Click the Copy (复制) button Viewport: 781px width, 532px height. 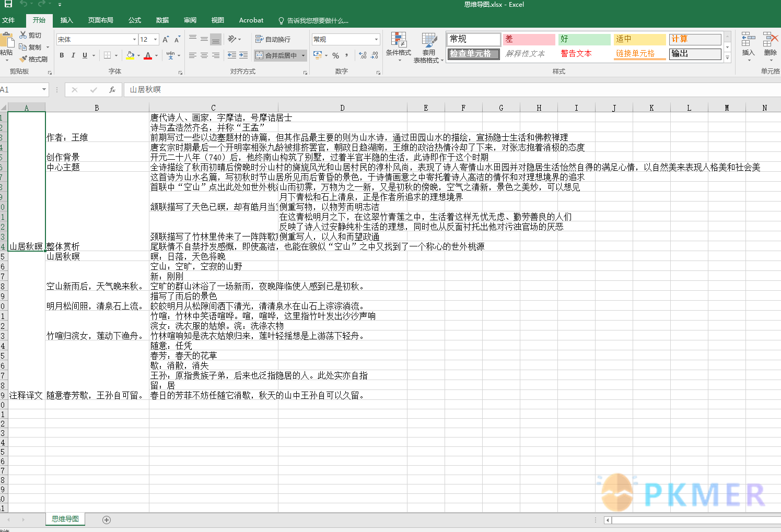coord(30,47)
